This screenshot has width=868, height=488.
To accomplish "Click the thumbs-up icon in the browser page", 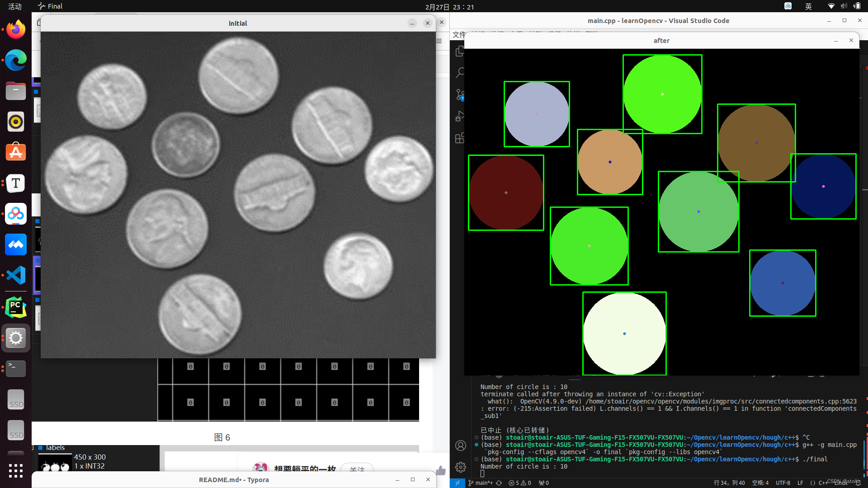I will 441,470.
